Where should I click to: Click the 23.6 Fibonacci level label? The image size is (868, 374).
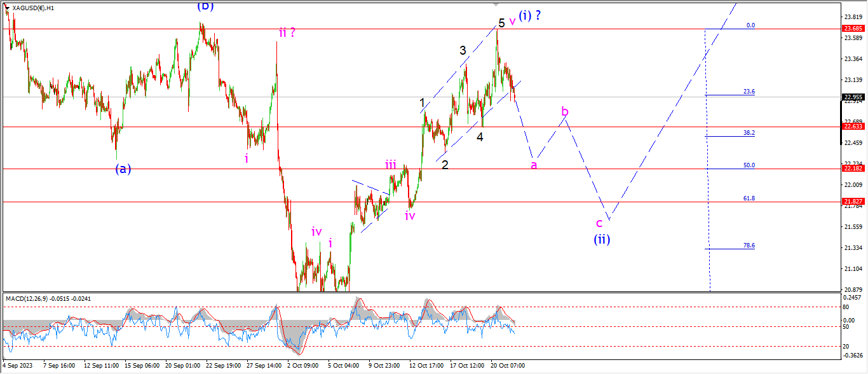[749, 92]
